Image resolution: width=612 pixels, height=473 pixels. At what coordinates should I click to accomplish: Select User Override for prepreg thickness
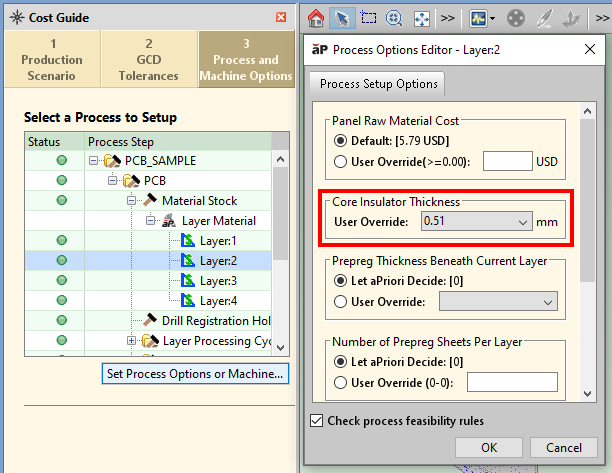point(340,302)
